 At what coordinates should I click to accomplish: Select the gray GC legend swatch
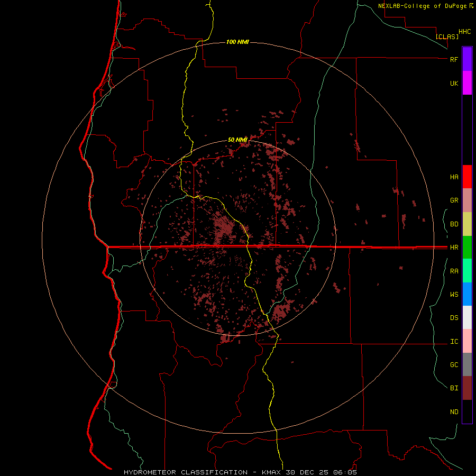point(467,364)
